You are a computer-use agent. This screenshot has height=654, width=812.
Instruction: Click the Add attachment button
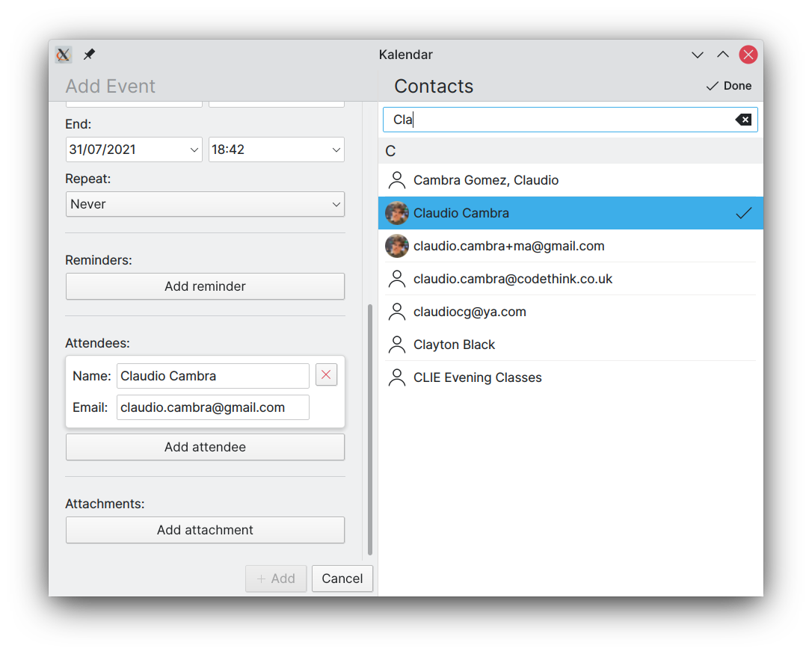click(x=205, y=530)
